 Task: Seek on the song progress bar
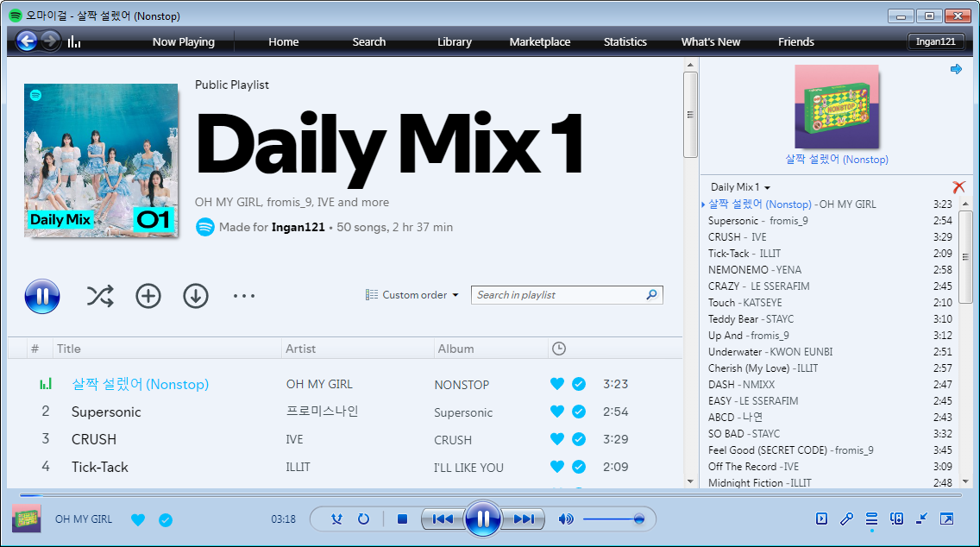point(490,495)
